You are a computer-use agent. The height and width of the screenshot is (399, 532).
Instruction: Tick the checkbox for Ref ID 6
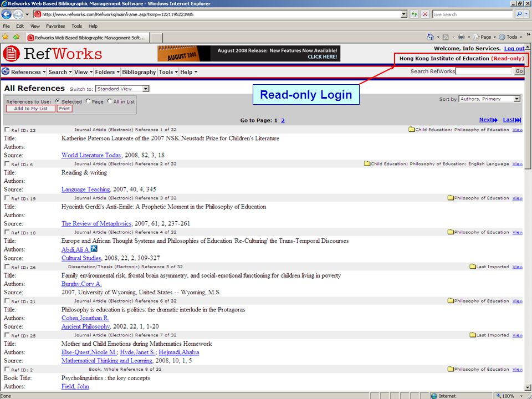7,164
